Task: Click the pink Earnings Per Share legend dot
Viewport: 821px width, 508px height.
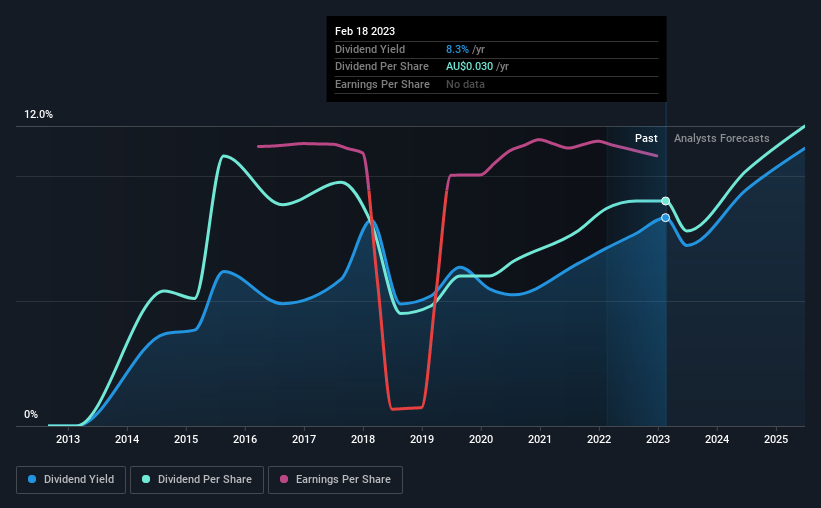Action: point(284,479)
